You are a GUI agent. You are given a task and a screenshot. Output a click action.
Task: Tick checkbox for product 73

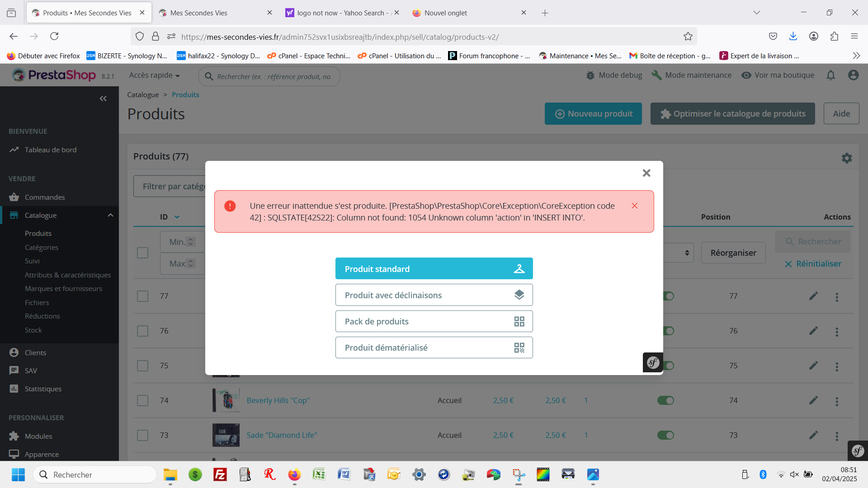(142, 436)
